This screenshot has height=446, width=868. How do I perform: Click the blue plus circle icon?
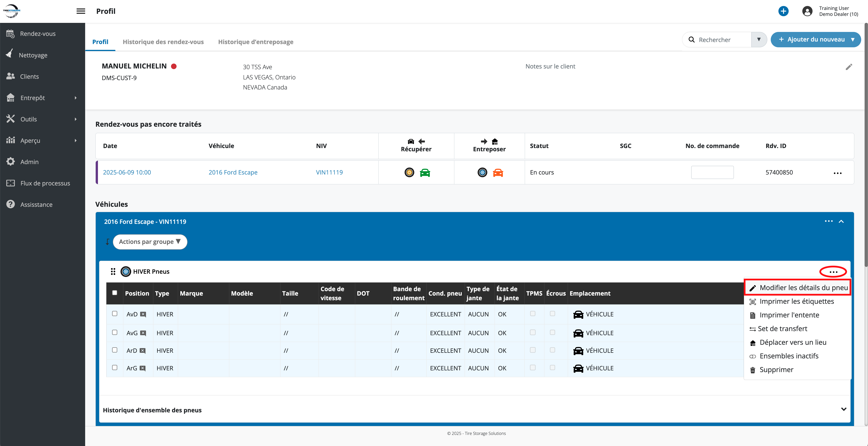click(x=783, y=11)
